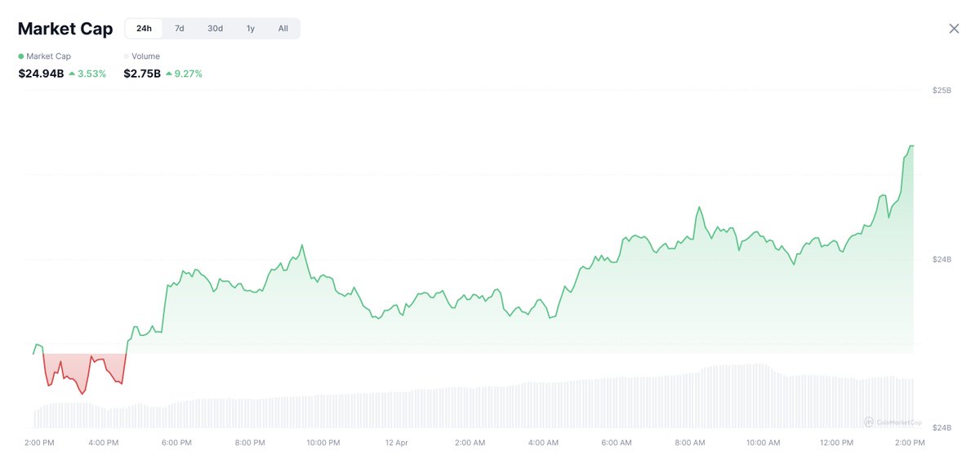Click the 10:00 PM x-axis label
The width and height of the screenshot is (980, 465).
pos(323,443)
